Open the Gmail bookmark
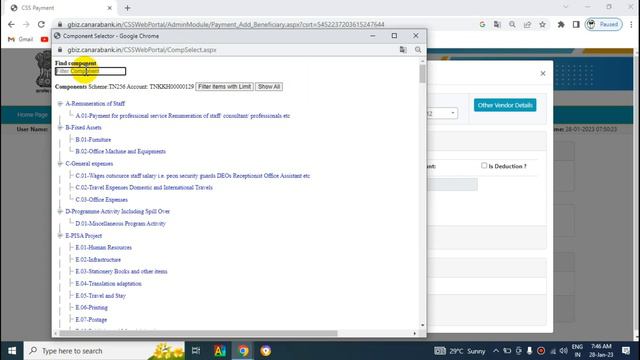Viewport: 640px width, 360px height. [x=20, y=39]
